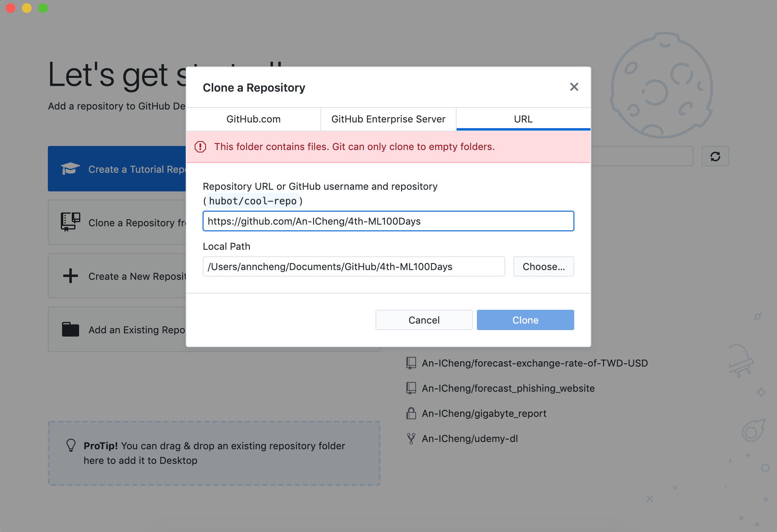This screenshot has height=532, width=777.
Task: Click the repo icon beside forecast-exchange-rate-of-TWD-USD
Action: [411, 363]
